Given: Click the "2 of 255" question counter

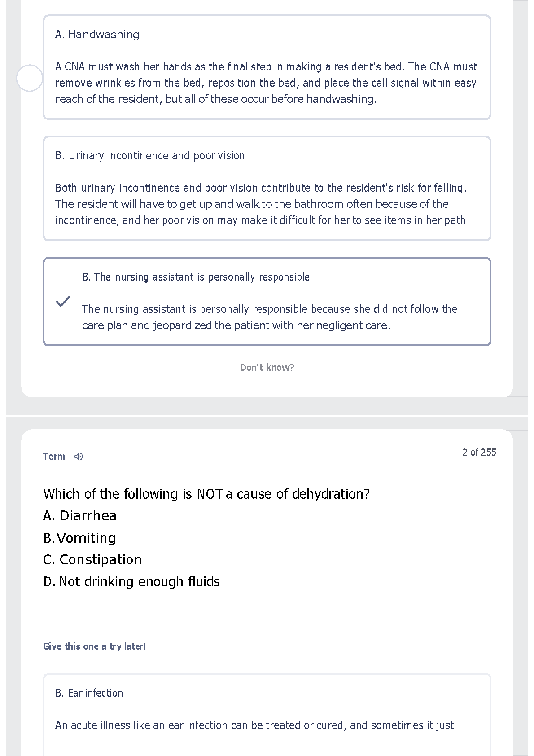Looking at the screenshot, I should [x=479, y=452].
